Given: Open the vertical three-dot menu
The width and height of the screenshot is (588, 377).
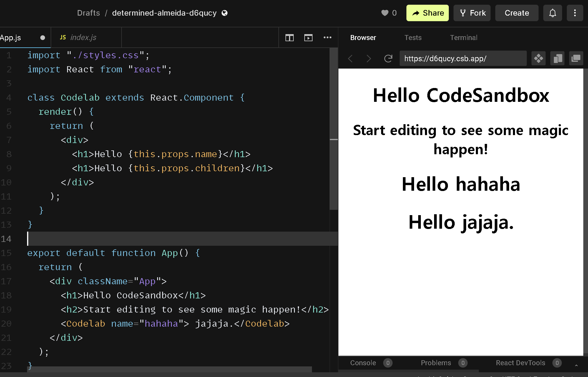Looking at the screenshot, I should click(x=575, y=13).
